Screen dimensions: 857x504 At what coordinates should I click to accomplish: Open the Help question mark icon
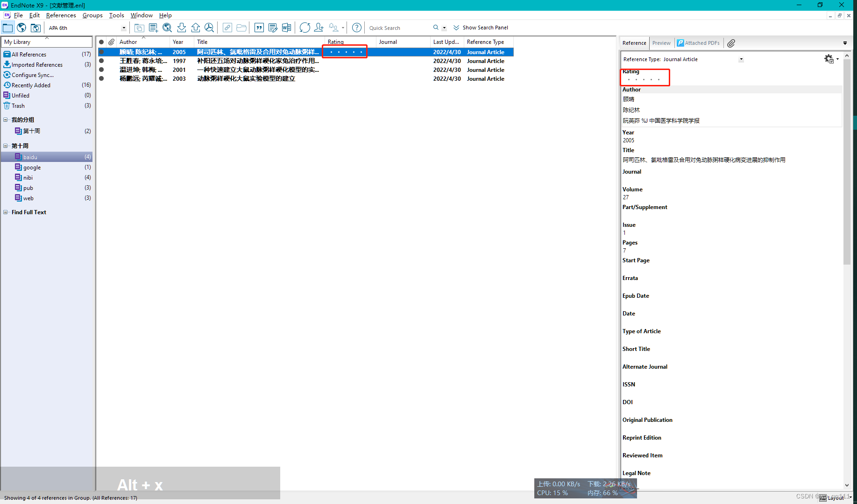[357, 28]
